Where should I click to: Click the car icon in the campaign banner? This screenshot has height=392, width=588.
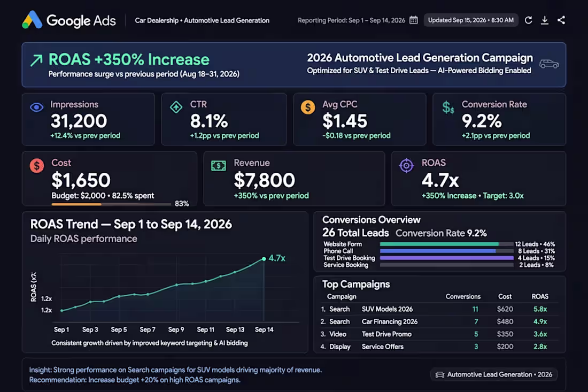pos(549,64)
